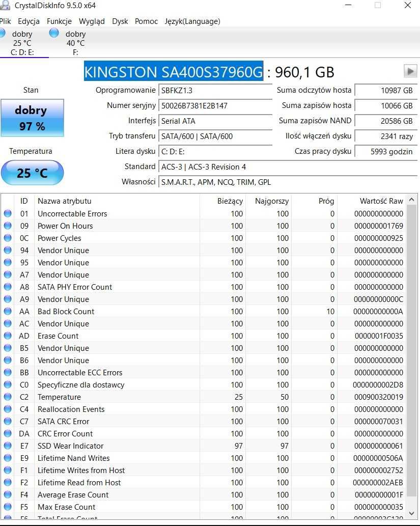Select the 94 Vendor Unique row

tap(203, 250)
